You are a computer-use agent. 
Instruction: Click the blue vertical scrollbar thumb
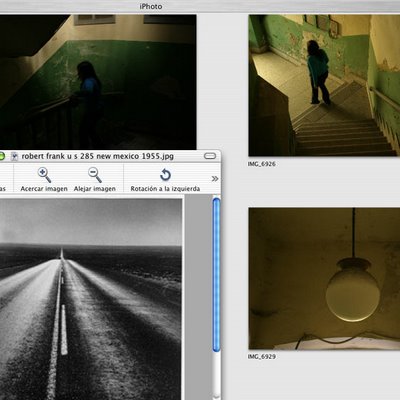216,275
